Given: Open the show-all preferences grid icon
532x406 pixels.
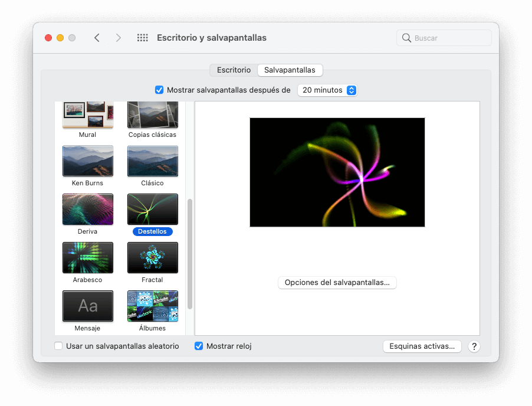Looking at the screenshot, I should (142, 37).
